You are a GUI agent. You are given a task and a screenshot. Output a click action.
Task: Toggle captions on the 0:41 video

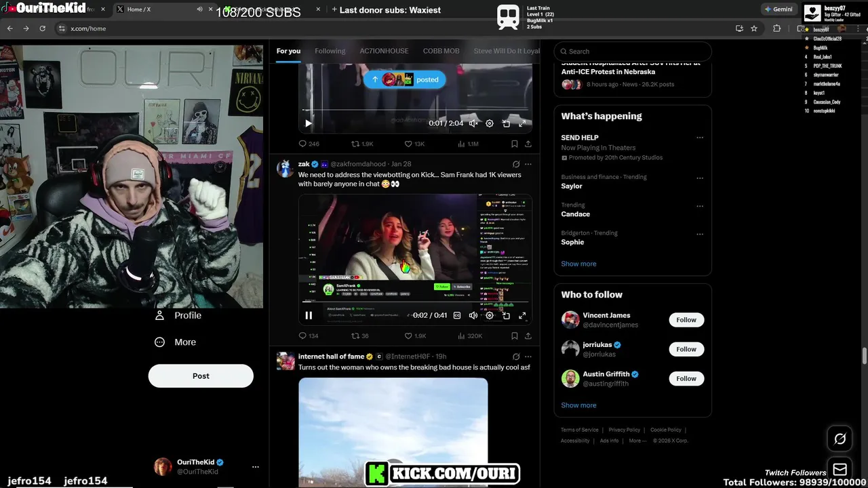[x=457, y=315]
